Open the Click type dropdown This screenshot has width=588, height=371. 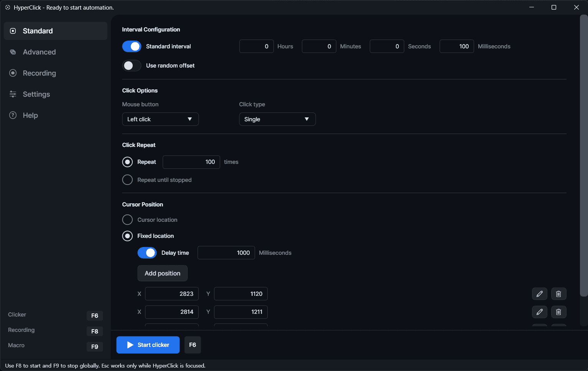277,119
